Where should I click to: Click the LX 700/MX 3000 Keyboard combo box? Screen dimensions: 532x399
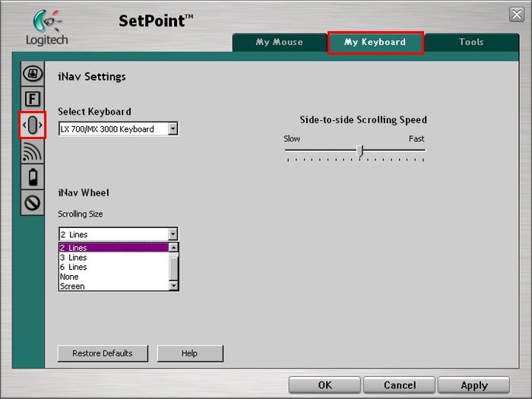[118, 128]
